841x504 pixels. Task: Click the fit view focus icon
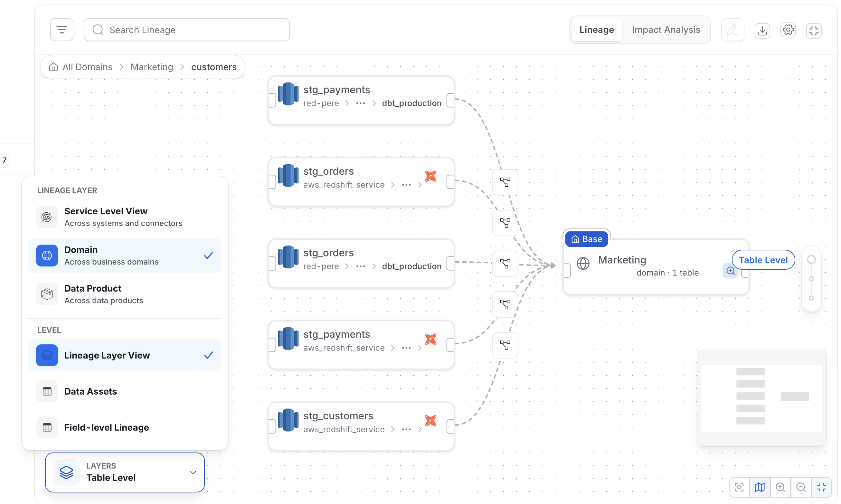tap(739, 487)
